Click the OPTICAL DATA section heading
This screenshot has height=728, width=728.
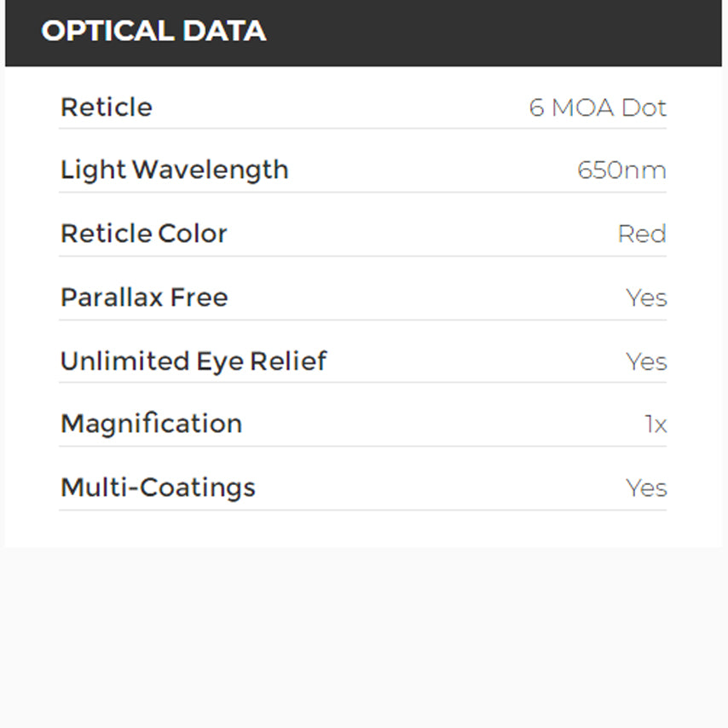click(153, 32)
